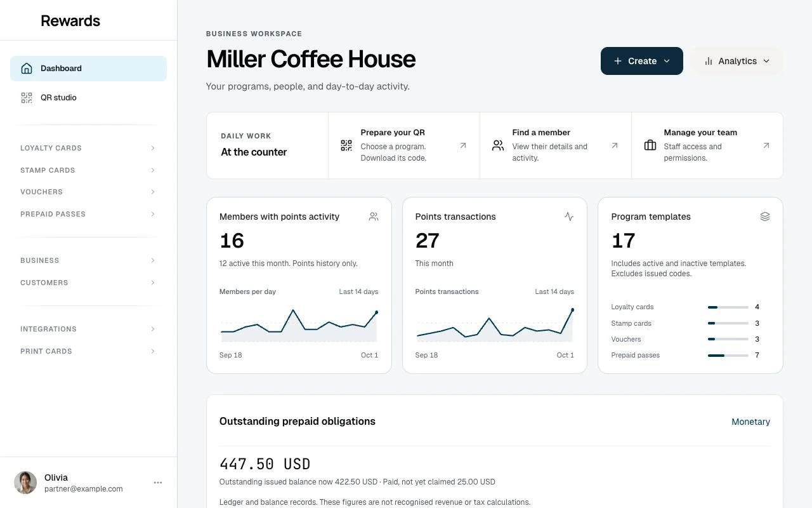Click the Dashboard home icon
Screen dimensions: 812x508
tap(27, 69)
